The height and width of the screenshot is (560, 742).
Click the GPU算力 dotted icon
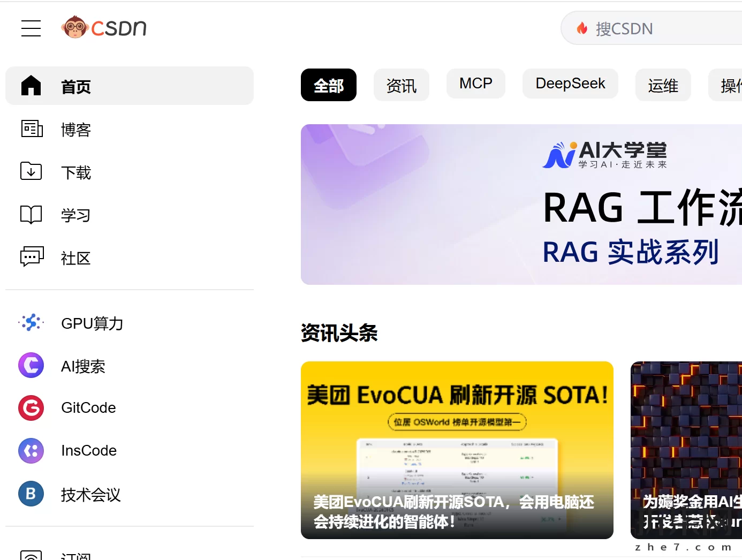[31, 323]
